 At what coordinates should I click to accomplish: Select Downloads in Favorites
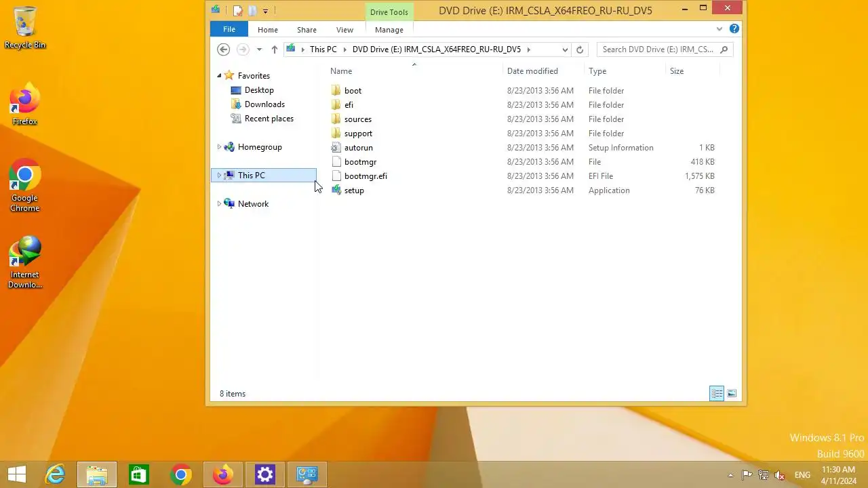coord(264,104)
